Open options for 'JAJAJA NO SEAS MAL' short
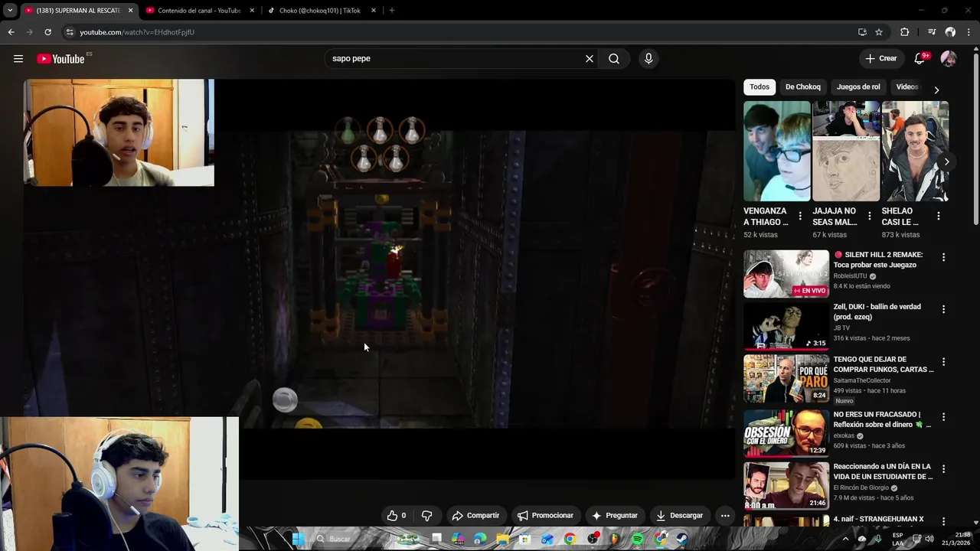This screenshot has width=980, height=551. click(x=869, y=216)
